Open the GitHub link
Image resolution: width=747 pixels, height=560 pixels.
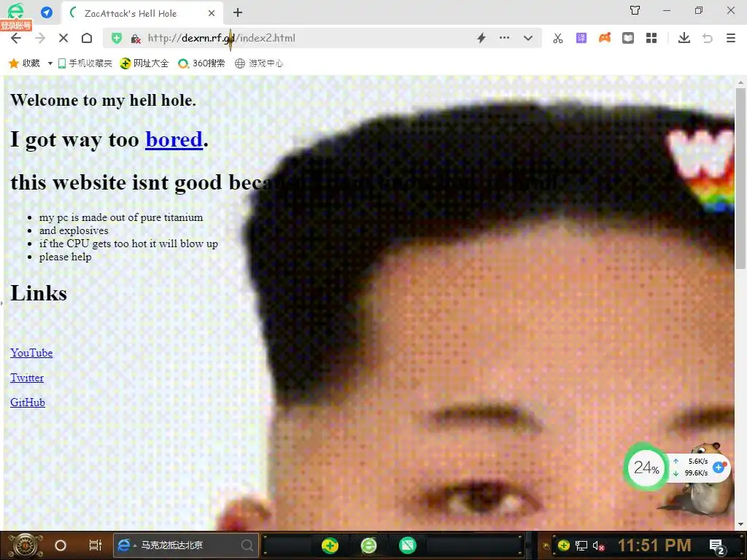click(28, 402)
